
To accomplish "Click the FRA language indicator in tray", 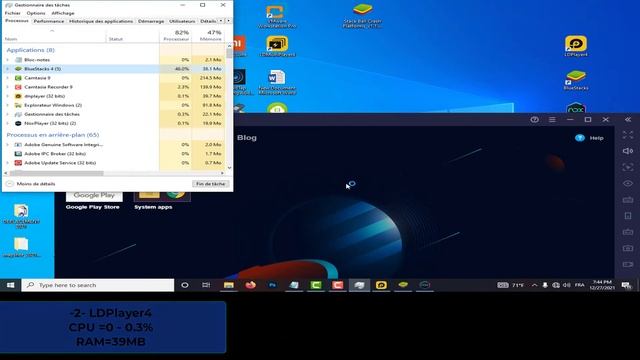I will [x=580, y=285].
